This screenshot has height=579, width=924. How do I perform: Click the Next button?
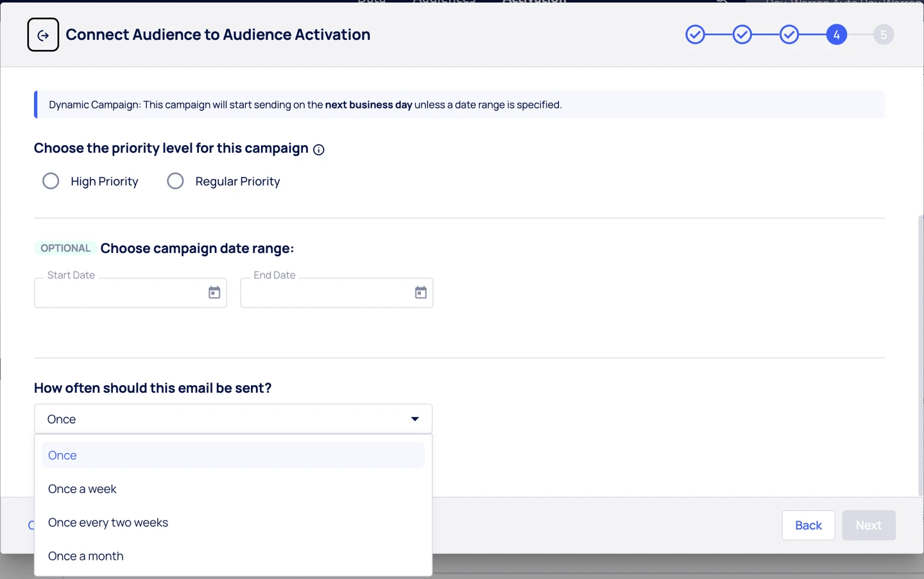coord(868,525)
